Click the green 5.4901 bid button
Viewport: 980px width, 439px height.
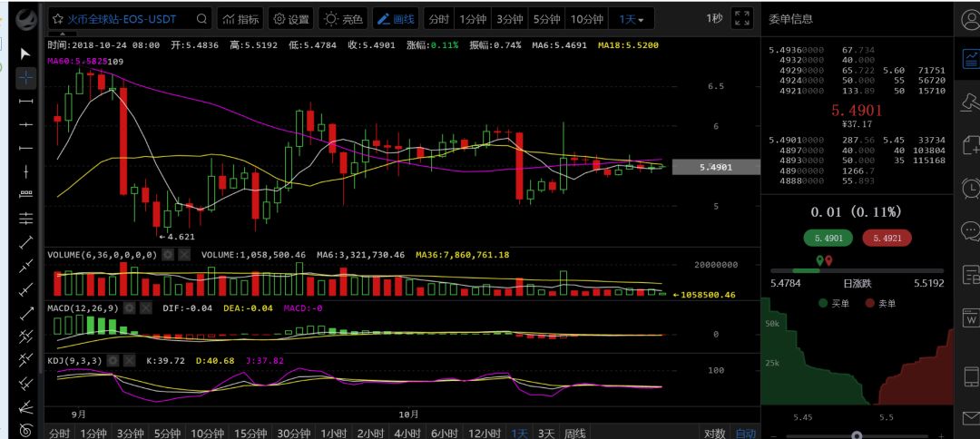[x=828, y=238]
